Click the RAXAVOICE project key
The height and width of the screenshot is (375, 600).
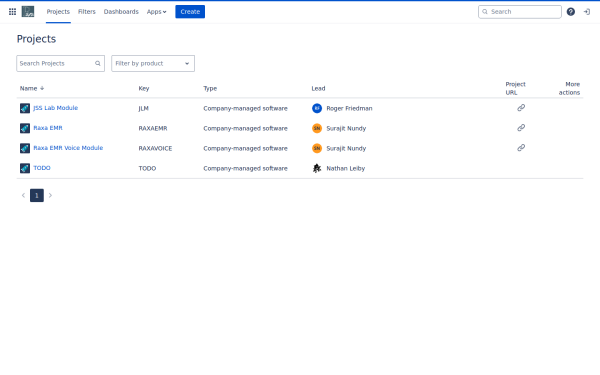pyautogui.click(x=155, y=148)
